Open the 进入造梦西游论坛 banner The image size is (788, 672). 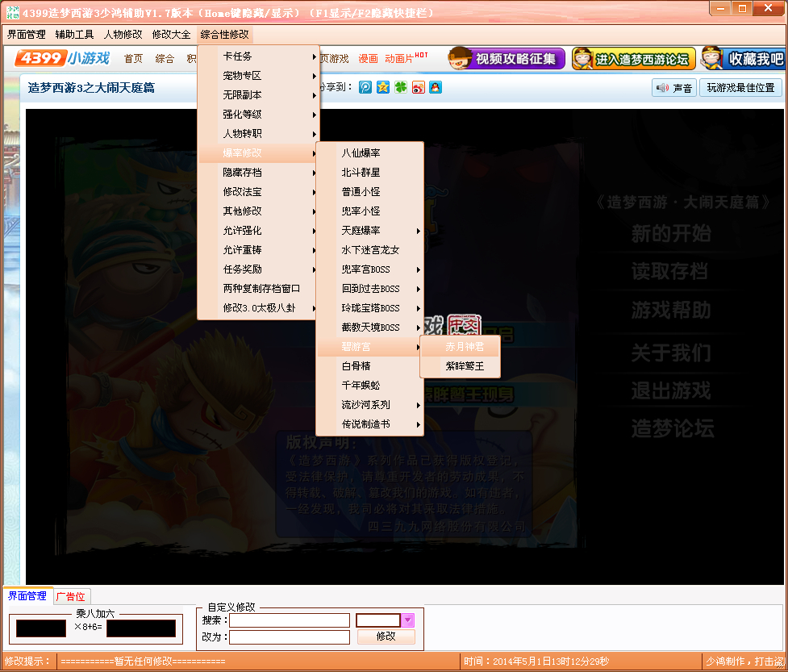point(632,59)
